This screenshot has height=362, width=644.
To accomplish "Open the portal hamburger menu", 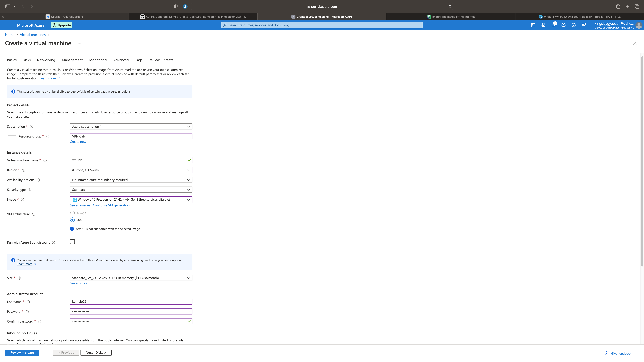I will (6, 25).
